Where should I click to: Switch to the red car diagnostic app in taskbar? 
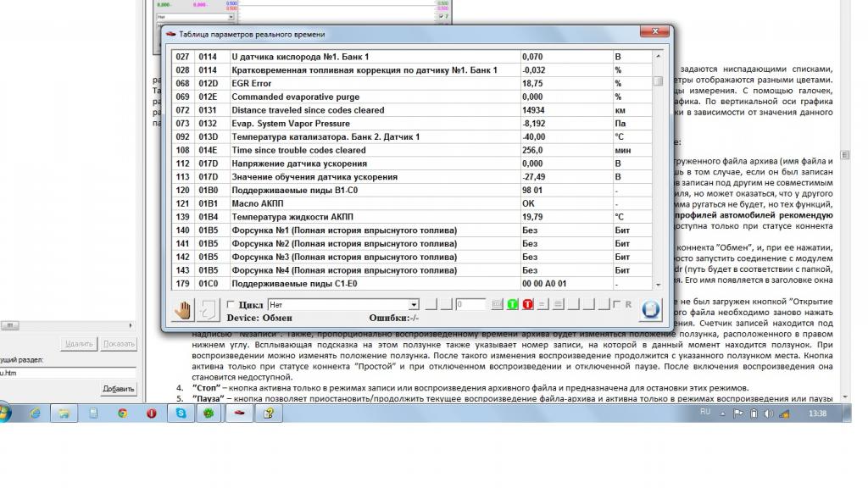tap(239, 413)
